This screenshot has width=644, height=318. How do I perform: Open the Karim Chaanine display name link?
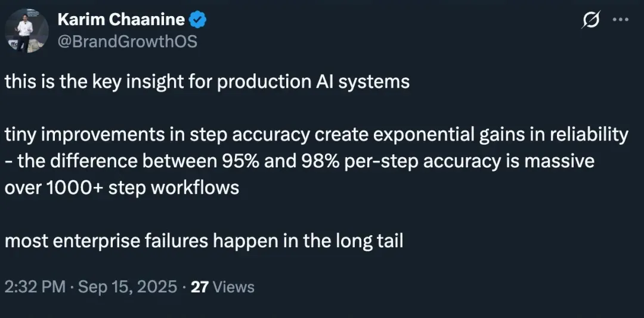[121, 20]
